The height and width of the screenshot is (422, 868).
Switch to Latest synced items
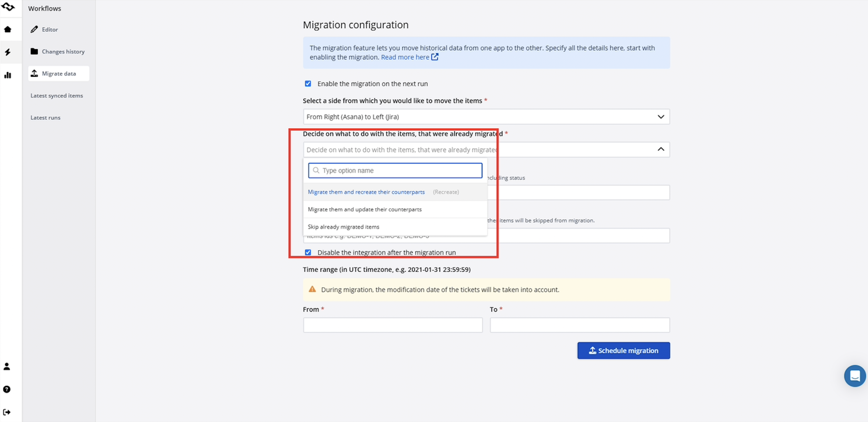click(x=57, y=95)
